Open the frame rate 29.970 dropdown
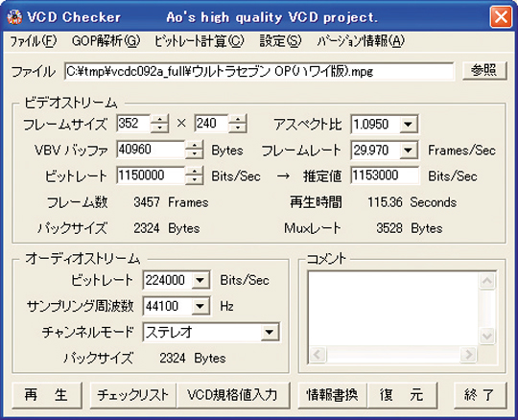This screenshot has width=518, height=420. [x=409, y=151]
